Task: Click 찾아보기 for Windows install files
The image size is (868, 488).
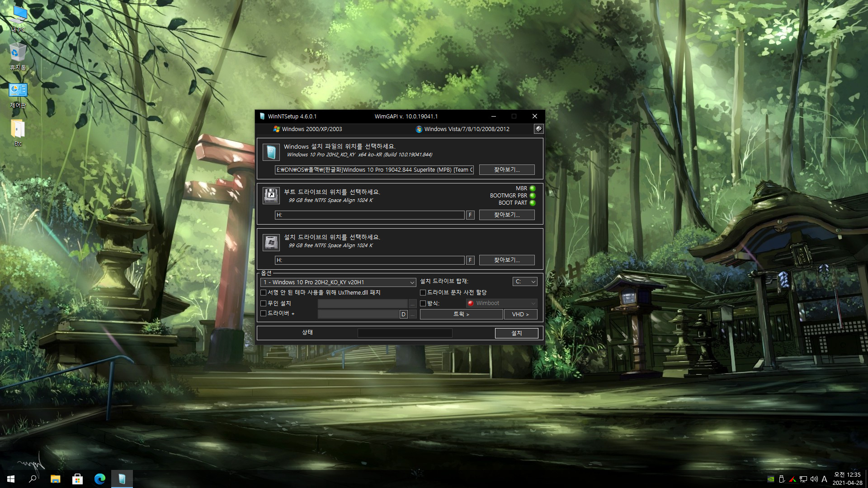Action: tap(507, 170)
